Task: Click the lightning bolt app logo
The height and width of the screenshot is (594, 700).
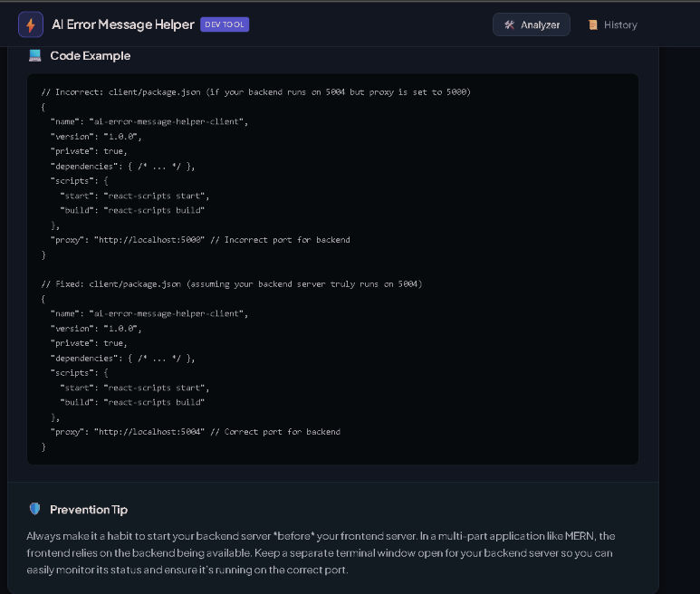Action: click(x=31, y=25)
